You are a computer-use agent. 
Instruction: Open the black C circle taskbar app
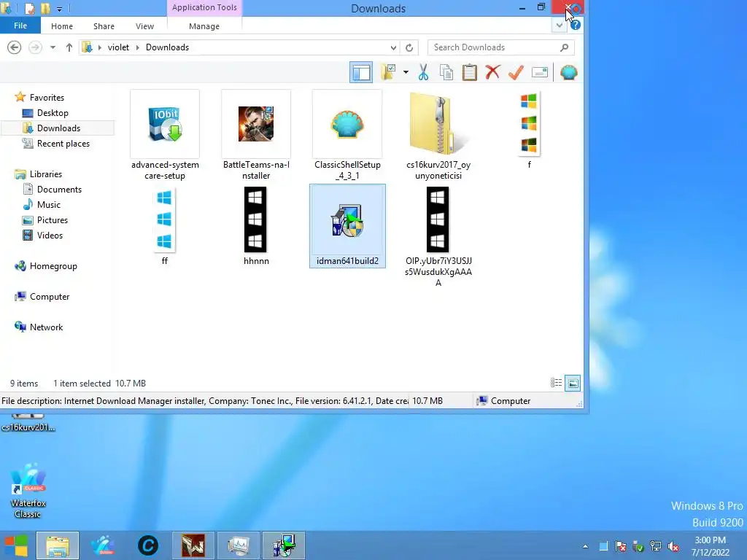point(147,545)
